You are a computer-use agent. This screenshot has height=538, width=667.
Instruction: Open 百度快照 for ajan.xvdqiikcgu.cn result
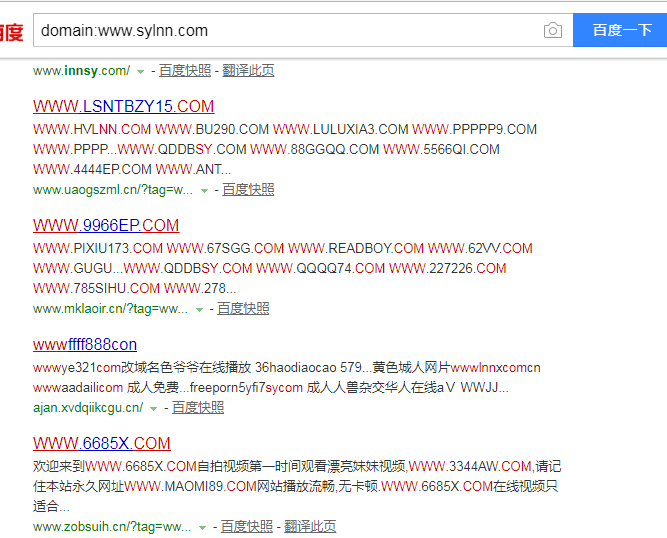tap(198, 407)
